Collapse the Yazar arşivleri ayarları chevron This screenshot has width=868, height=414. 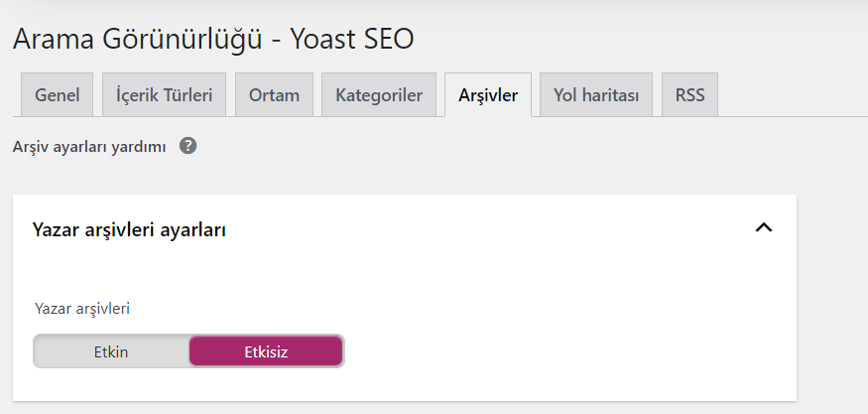point(764,227)
